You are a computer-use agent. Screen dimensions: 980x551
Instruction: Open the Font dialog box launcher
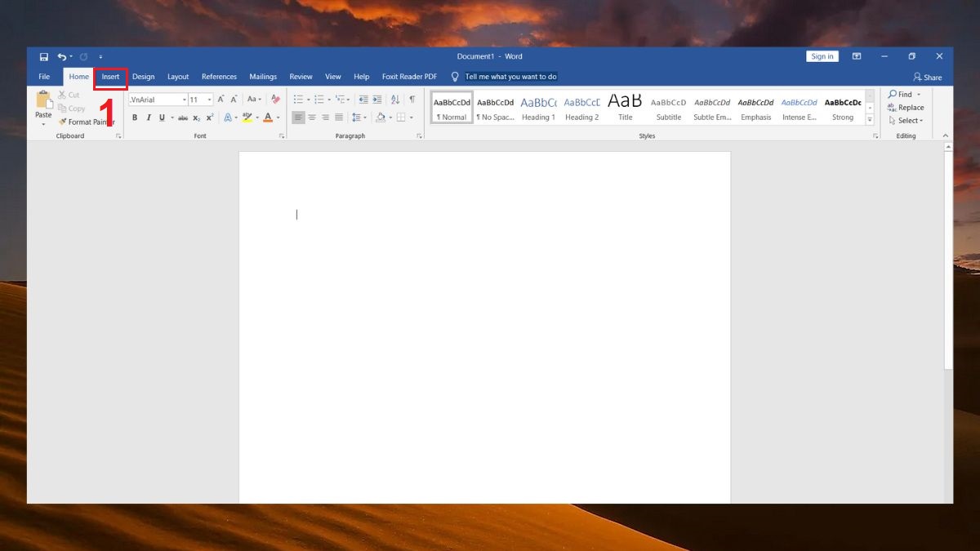(282, 136)
